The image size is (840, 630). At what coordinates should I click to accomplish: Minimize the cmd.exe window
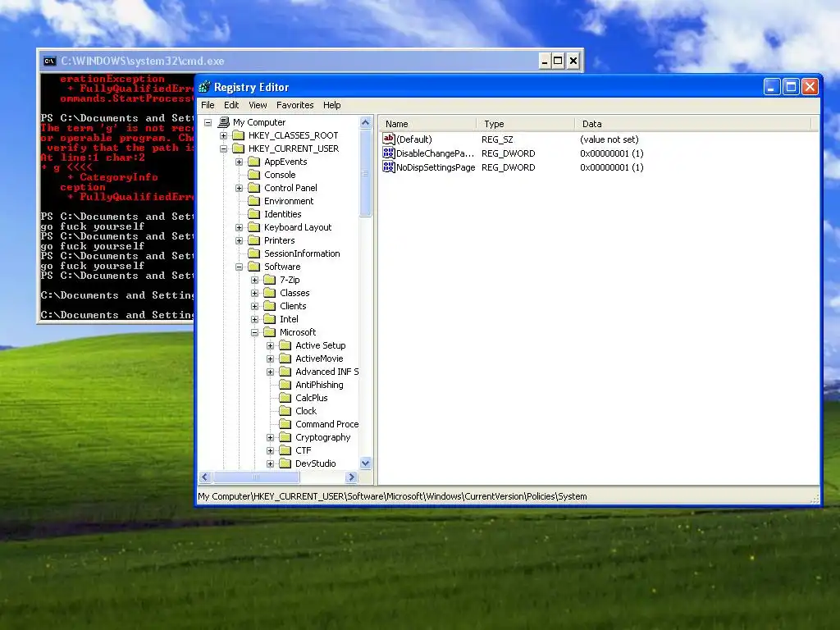point(545,61)
